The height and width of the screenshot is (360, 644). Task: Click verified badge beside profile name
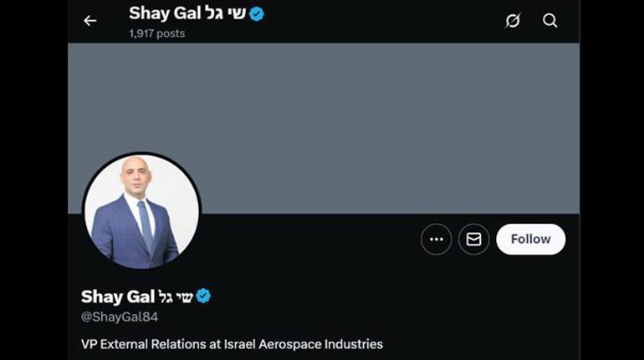point(203,297)
